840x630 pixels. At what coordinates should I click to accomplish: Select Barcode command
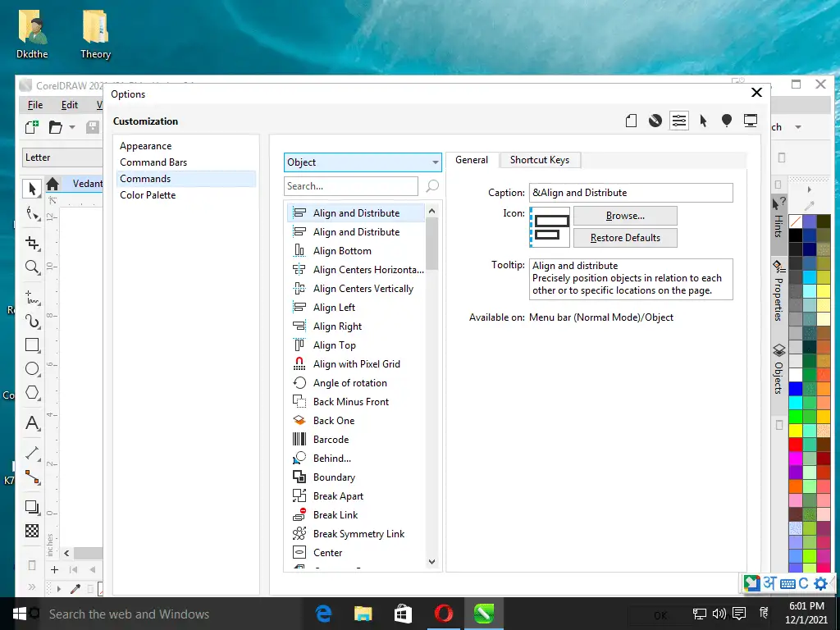click(x=356, y=440)
